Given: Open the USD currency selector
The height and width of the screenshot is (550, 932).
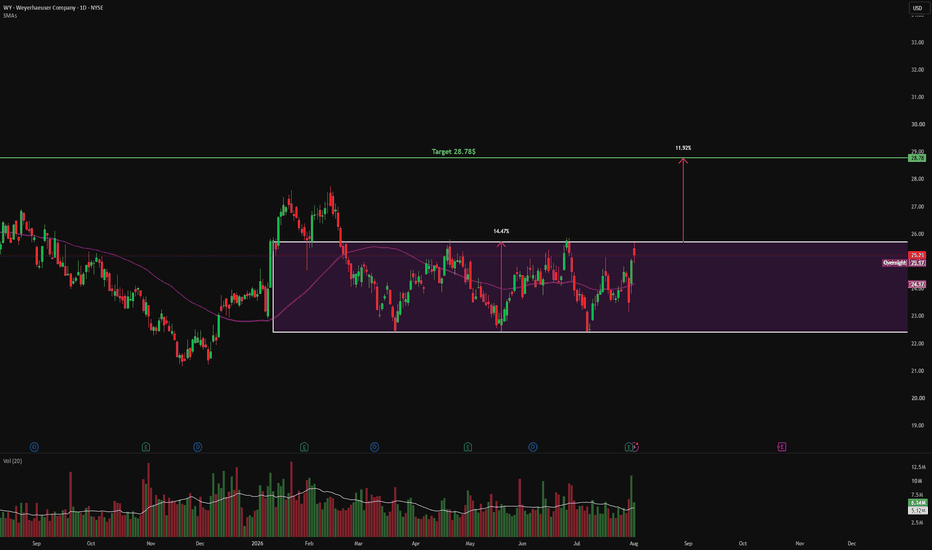Looking at the screenshot, I should [917, 8].
